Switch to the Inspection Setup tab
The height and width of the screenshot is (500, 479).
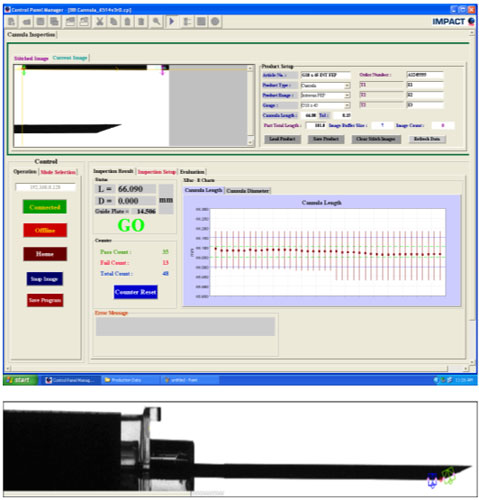(156, 172)
